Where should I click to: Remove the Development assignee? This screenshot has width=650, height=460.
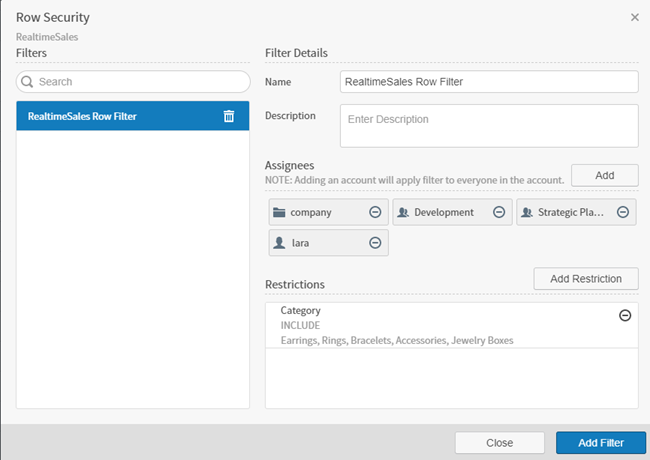pos(498,212)
